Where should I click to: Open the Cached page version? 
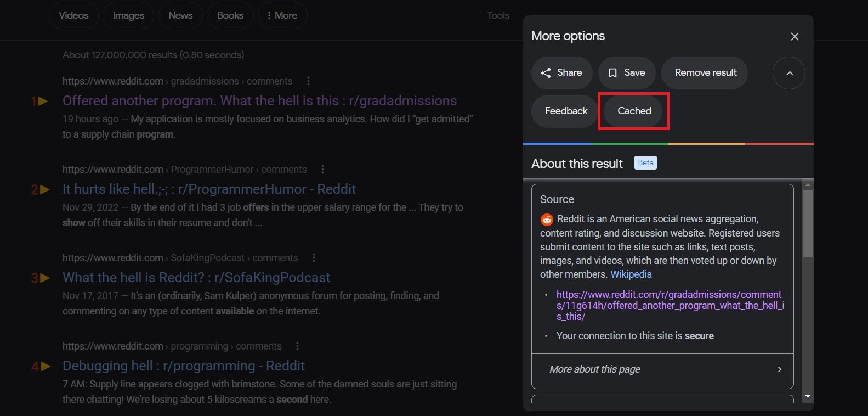pos(634,111)
